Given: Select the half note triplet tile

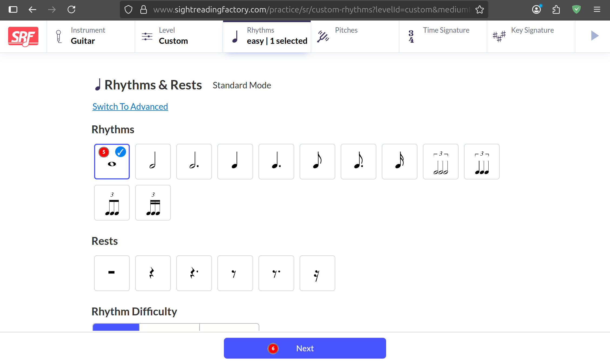Looking at the screenshot, I should click(440, 161).
